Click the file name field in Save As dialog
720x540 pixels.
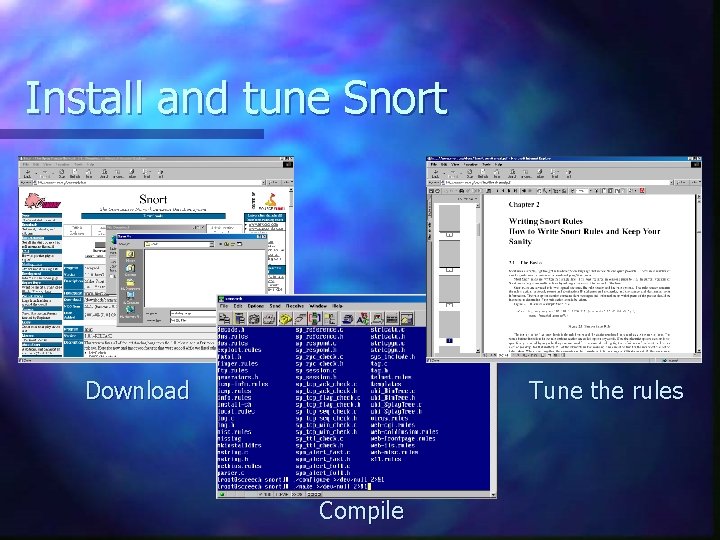(193, 314)
